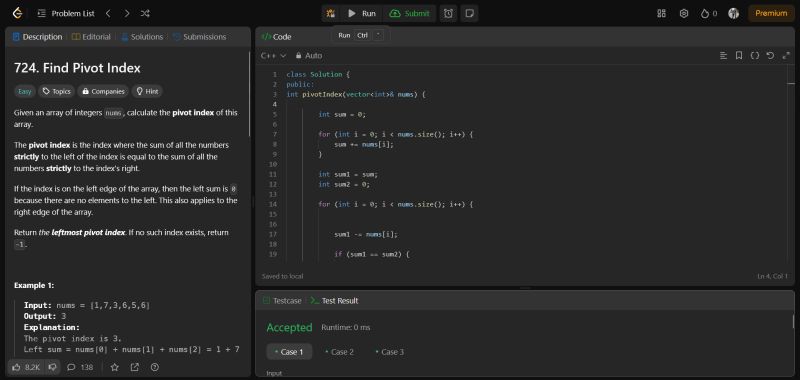Open the C++ language dropdown
The width and height of the screenshot is (800, 380).
pos(273,56)
